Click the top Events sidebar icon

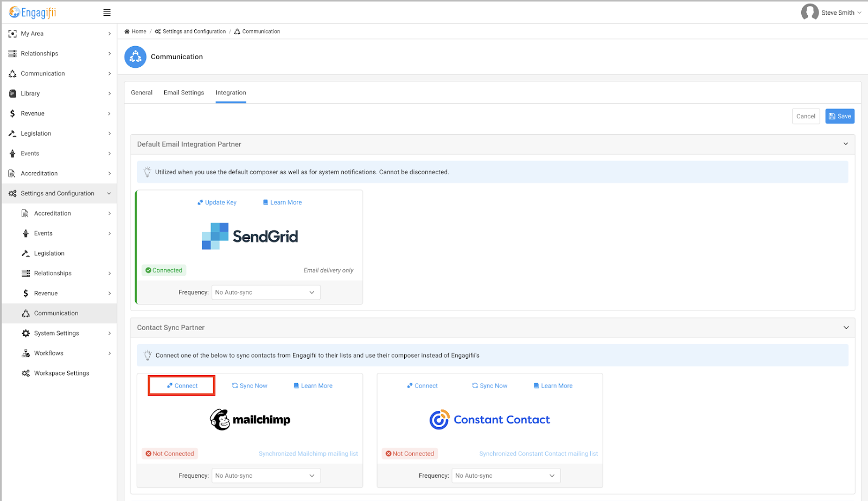tap(12, 154)
